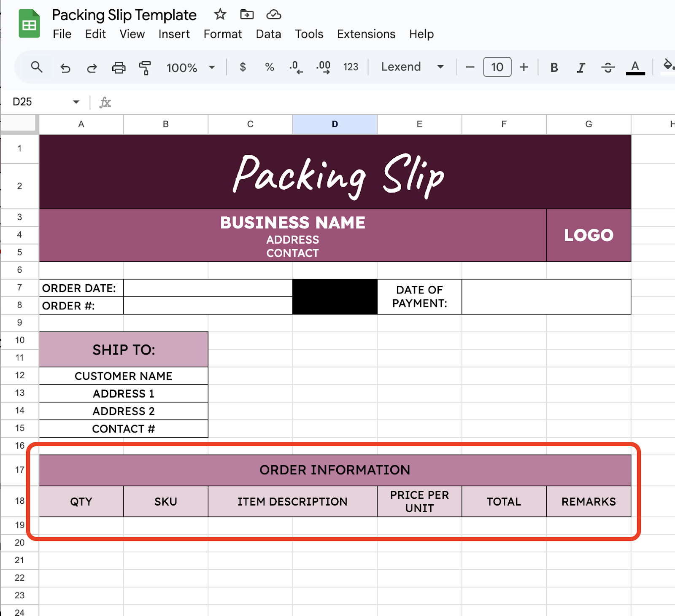Undo the last action
The width and height of the screenshot is (675, 616).
tap(65, 67)
